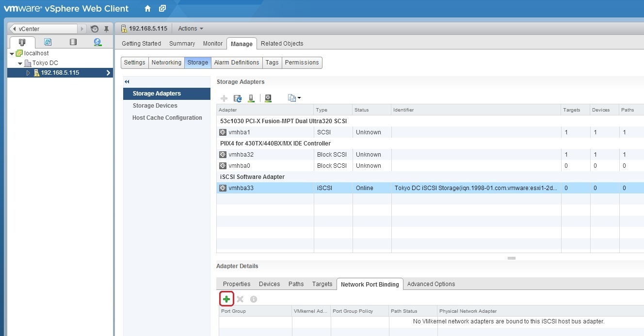Viewport: 644px width, 336px height.
Task: Switch to VMs and Templates inventory view
Action: 48,42
